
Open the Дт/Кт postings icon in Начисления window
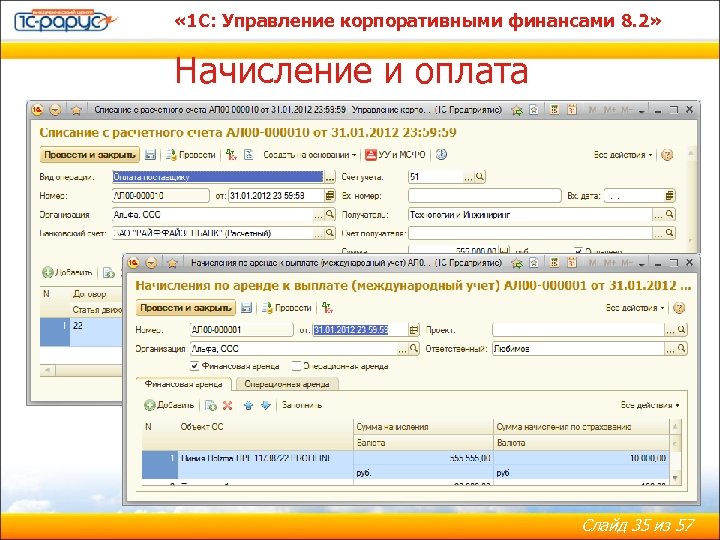coord(327,308)
